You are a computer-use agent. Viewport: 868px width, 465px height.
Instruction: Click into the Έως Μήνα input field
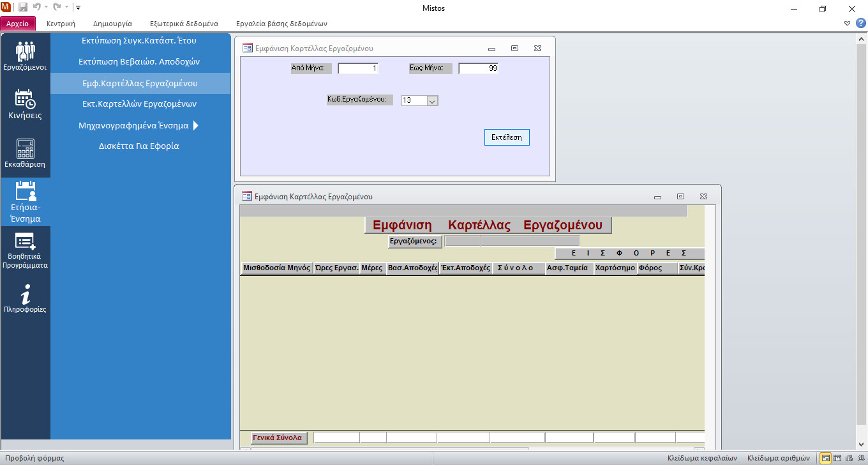(478, 68)
